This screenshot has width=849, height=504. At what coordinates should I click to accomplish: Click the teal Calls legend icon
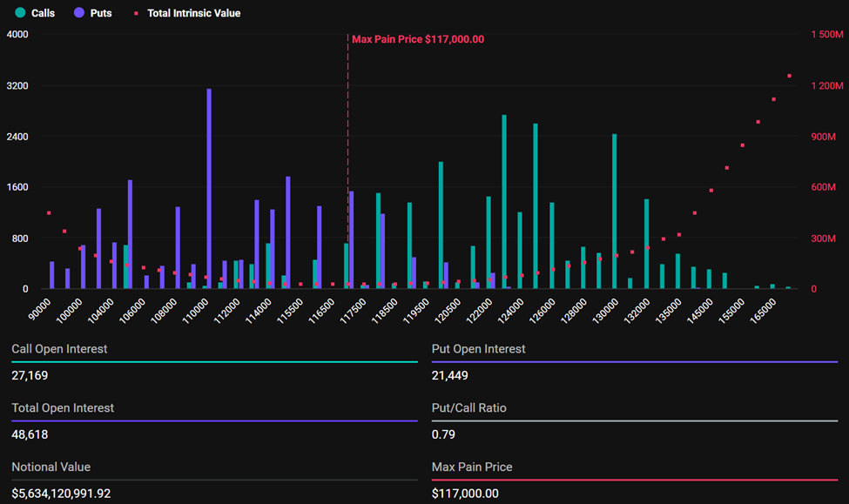[x=19, y=13]
